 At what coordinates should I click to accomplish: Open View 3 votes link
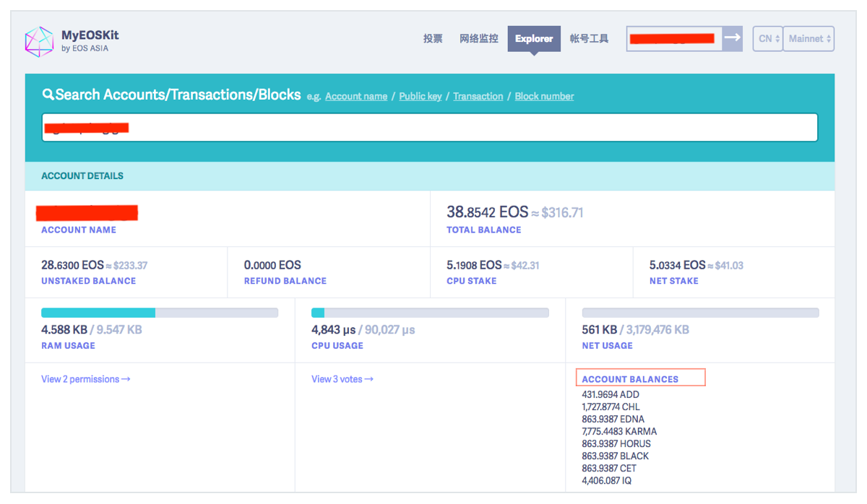click(342, 378)
